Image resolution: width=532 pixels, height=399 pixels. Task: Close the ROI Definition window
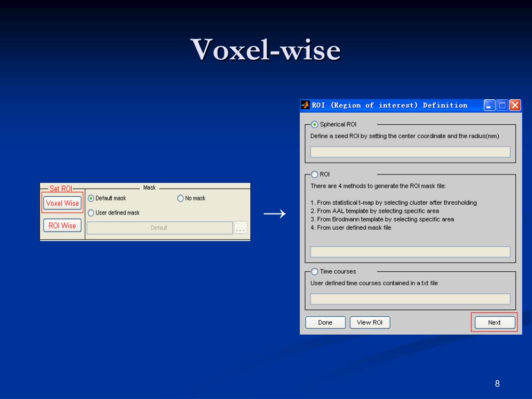[x=515, y=105]
